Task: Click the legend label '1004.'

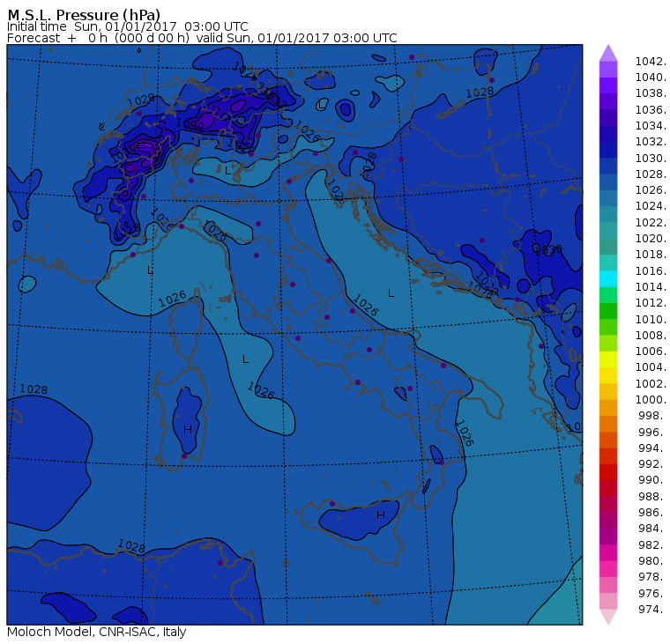Action: click(x=651, y=366)
